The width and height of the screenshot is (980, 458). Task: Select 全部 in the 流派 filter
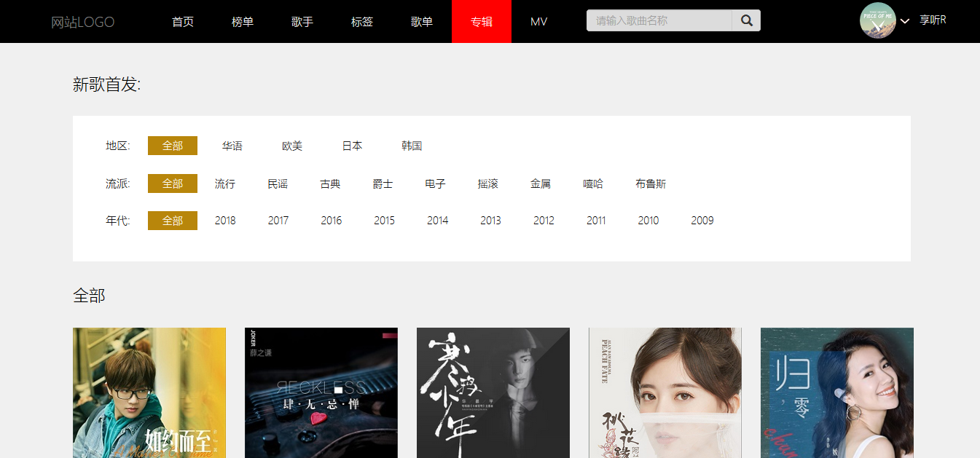tap(173, 183)
